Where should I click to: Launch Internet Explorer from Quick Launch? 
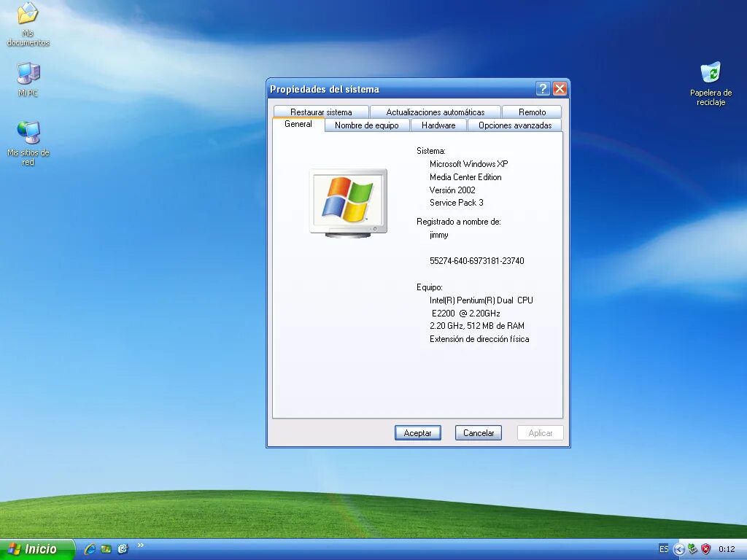point(90,549)
